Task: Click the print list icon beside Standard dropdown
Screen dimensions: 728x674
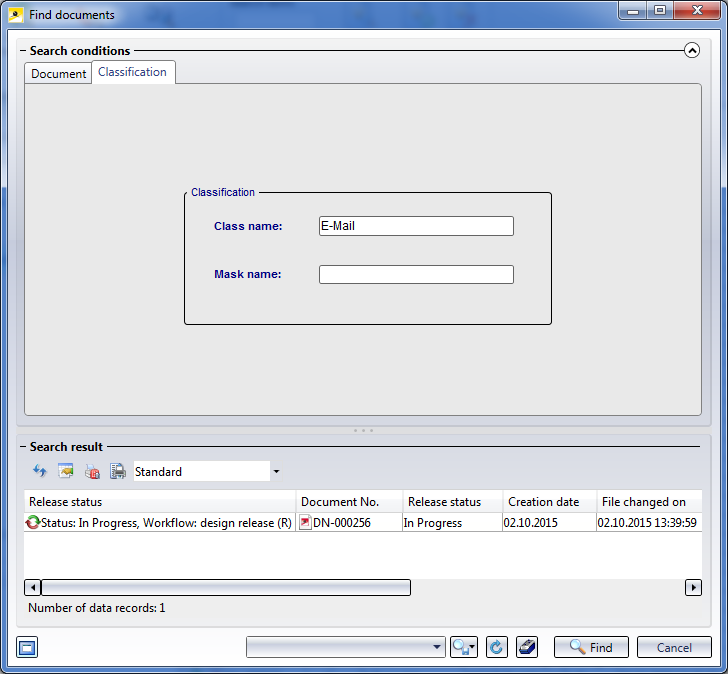Action: coord(117,471)
